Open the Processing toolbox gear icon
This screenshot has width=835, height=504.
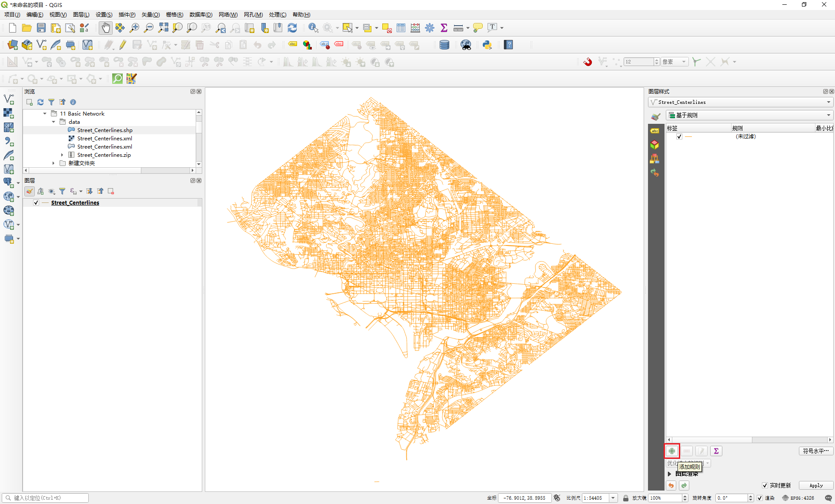coord(430,27)
